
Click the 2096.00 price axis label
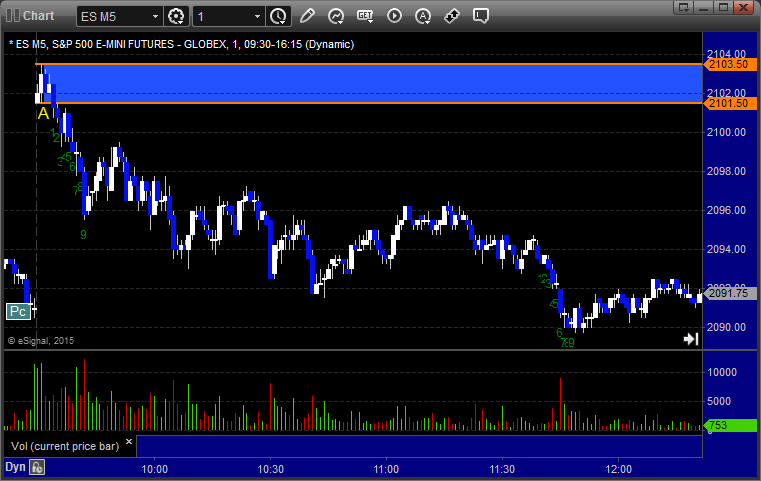pos(727,210)
